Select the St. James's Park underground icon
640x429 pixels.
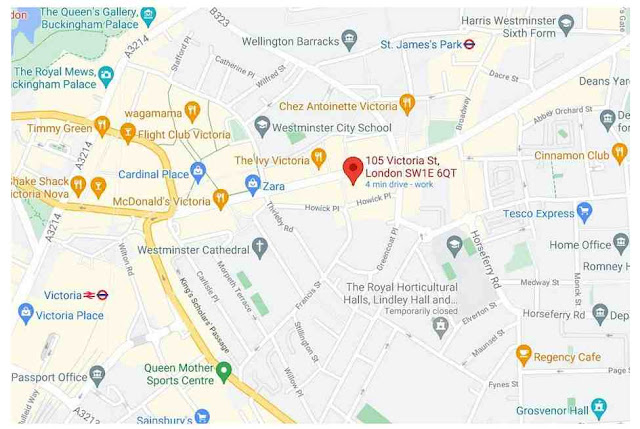click(x=469, y=44)
